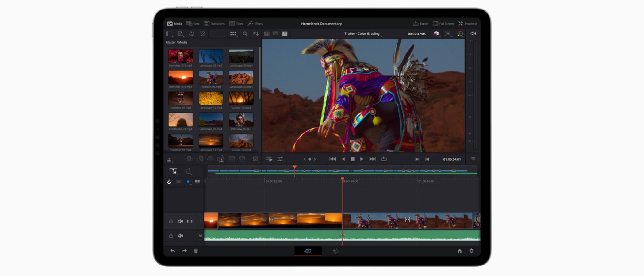Click the Export button
This screenshot has width=644, height=276.
pyautogui.click(x=421, y=24)
